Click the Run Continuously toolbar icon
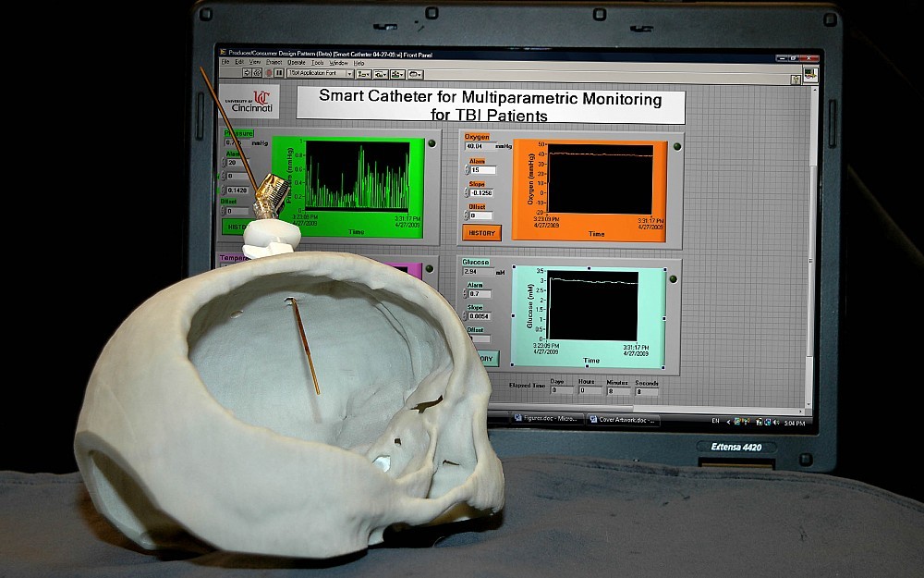Image resolution: width=924 pixels, height=578 pixels. pos(258,73)
